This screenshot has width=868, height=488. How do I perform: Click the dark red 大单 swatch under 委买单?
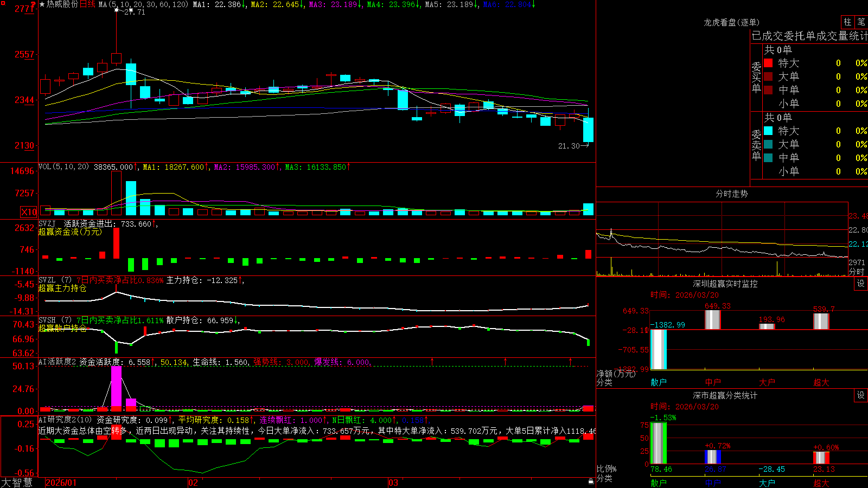(x=768, y=76)
